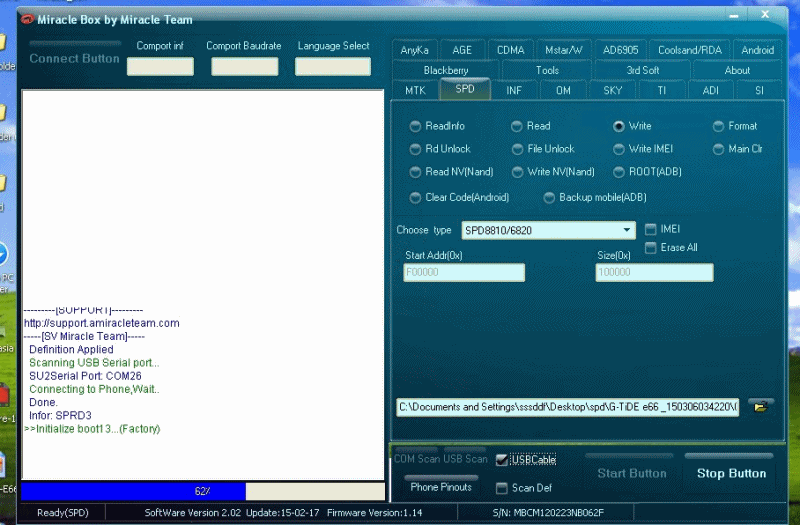Open the 3rd Soft tab

(643, 70)
